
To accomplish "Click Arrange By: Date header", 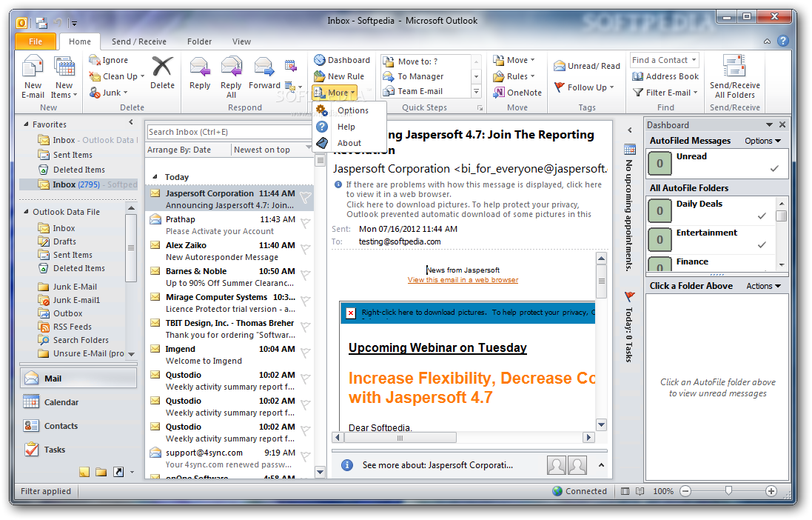I will point(179,150).
